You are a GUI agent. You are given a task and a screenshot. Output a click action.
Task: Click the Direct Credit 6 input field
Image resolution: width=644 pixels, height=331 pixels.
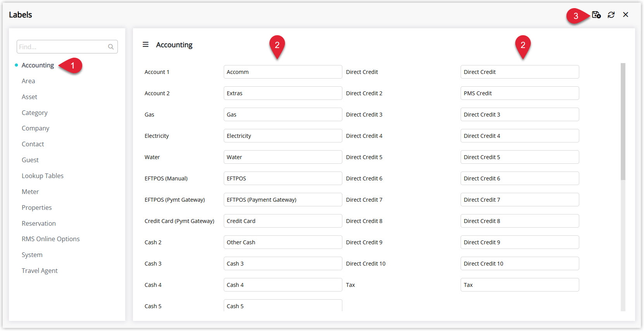[520, 178]
